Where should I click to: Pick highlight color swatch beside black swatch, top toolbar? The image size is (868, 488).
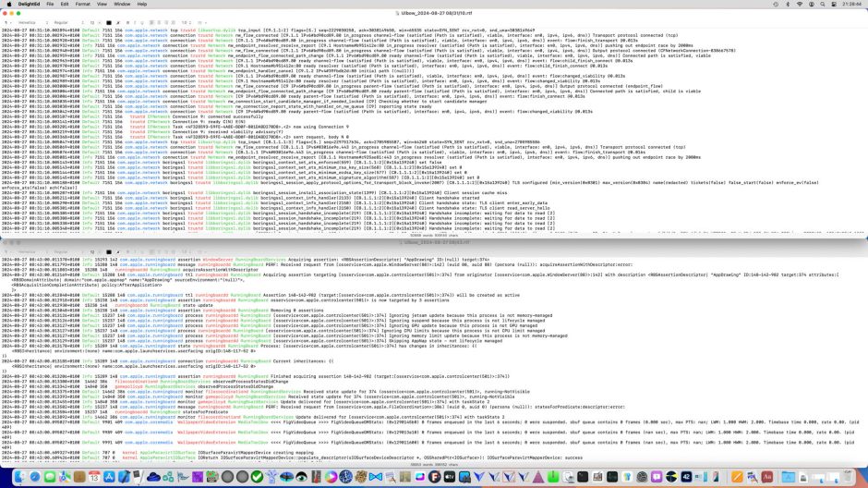pos(118,23)
